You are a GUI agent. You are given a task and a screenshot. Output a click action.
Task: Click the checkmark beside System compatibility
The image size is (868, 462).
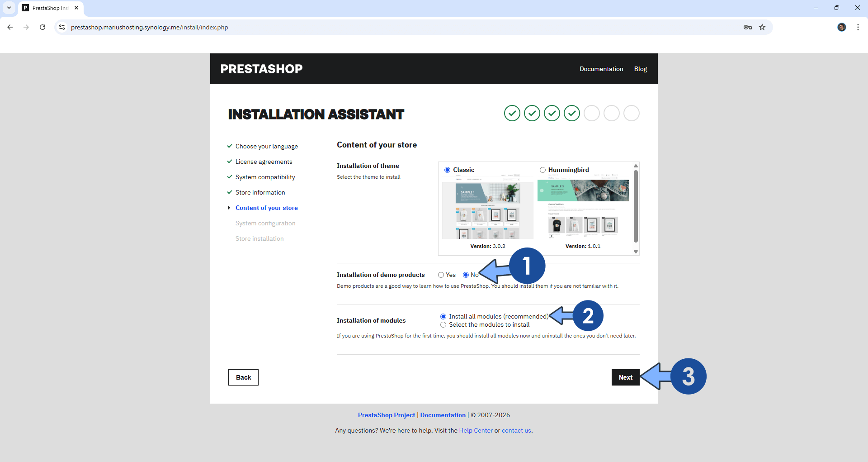pyautogui.click(x=229, y=177)
